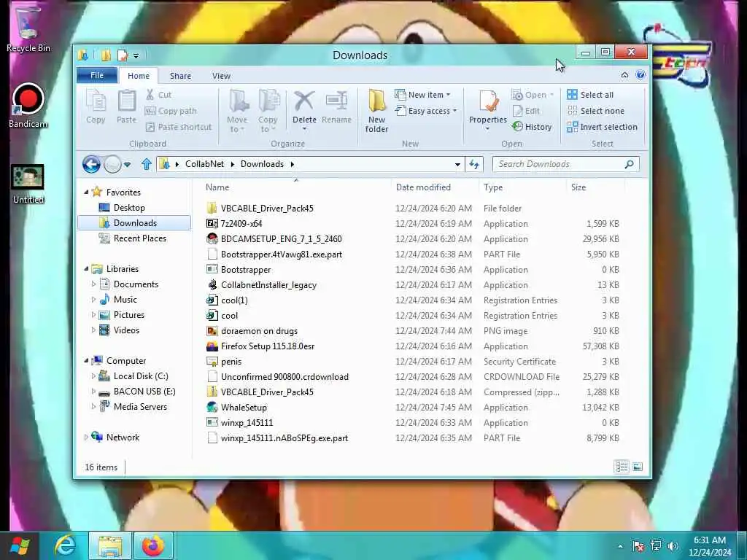Open the File menu tab
747x560 pixels.
click(x=97, y=75)
